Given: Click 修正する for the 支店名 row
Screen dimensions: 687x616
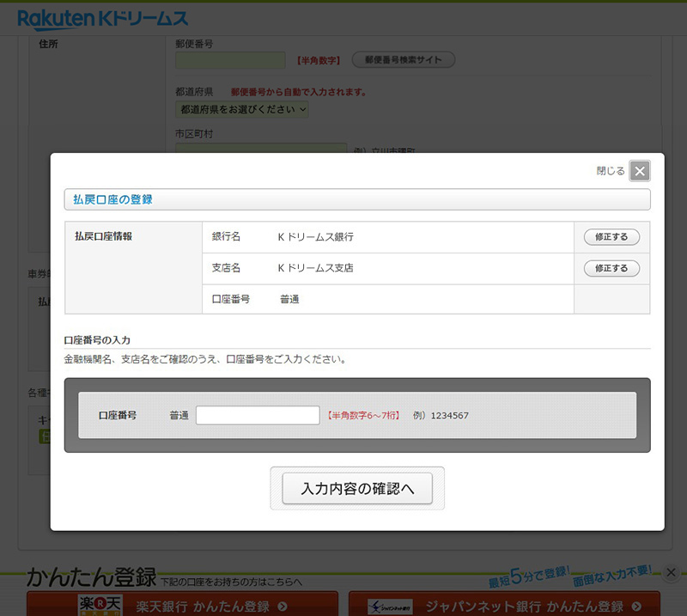Looking at the screenshot, I should pos(611,268).
